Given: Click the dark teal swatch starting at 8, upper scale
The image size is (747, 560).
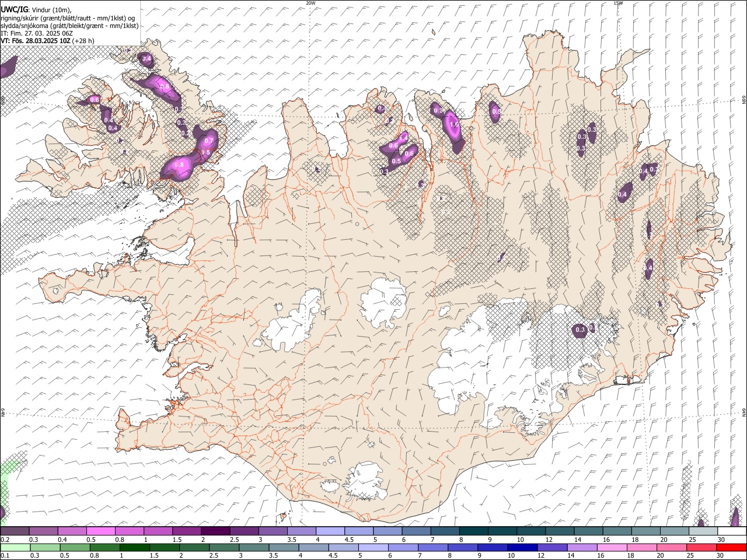Looking at the screenshot, I should click(x=473, y=531).
